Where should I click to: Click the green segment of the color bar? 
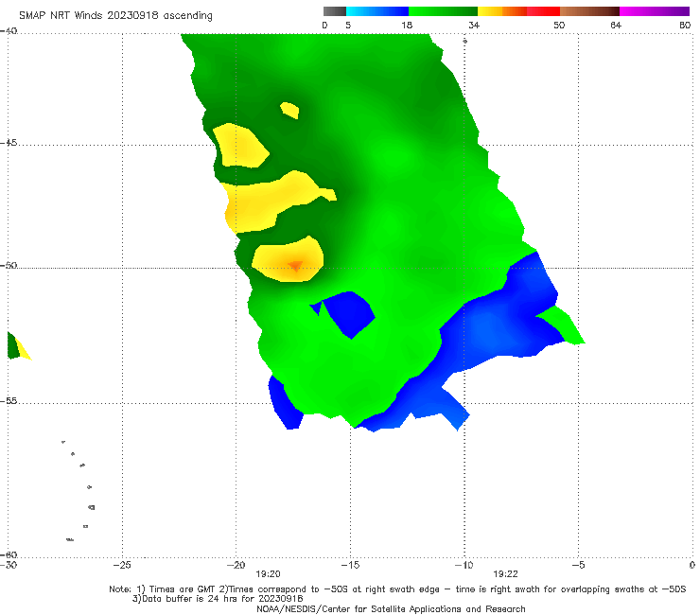pos(443,11)
